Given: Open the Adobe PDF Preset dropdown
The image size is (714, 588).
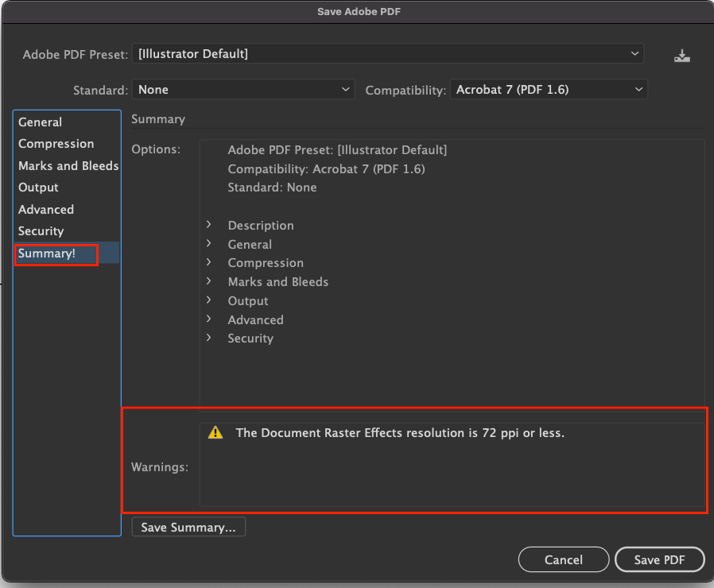Looking at the screenshot, I should click(x=387, y=53).
